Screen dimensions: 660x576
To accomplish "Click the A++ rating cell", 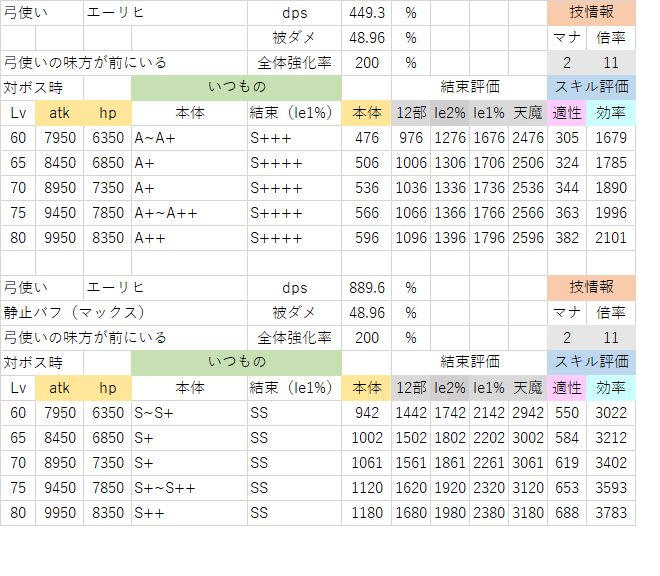I will pos(188,238).
